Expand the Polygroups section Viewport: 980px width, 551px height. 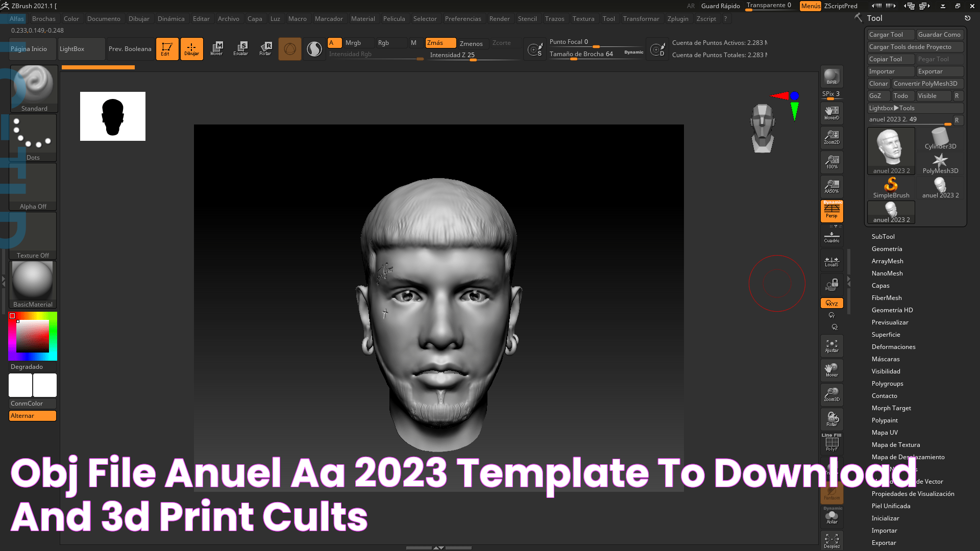887,384
